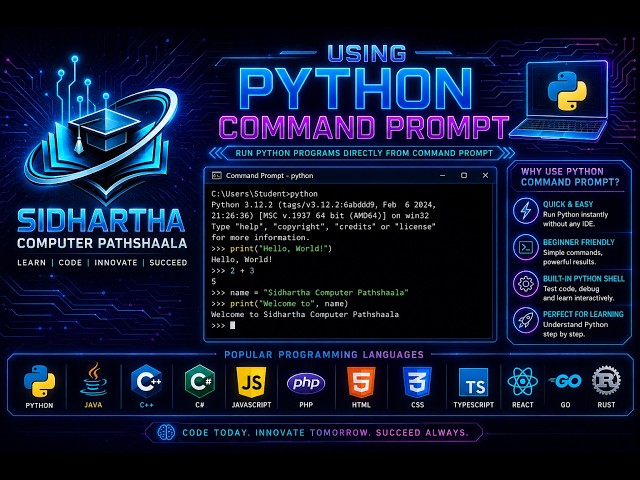Click the print("Welcome to", name) line

[x=280, y=304]
